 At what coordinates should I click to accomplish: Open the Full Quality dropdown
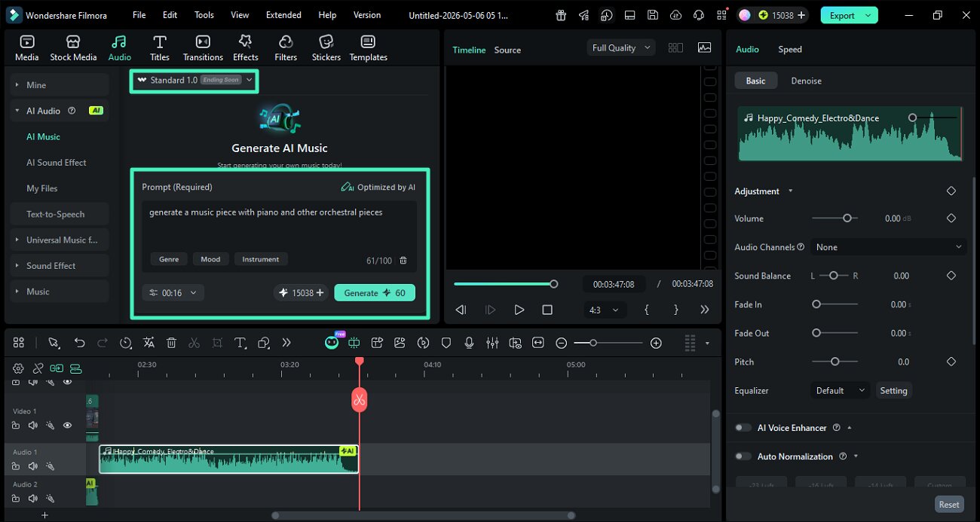(622, 47)
